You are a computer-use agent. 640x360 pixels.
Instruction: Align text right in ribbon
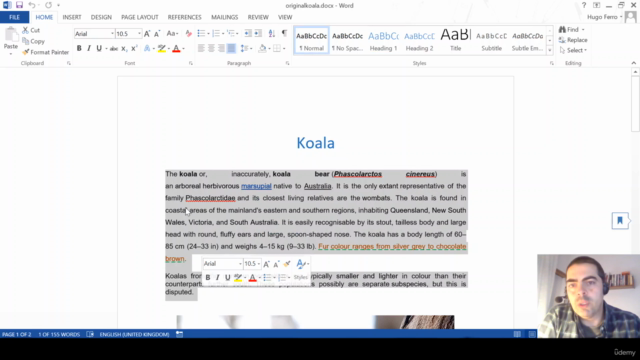pyautogui.click(x=221, y=49)
